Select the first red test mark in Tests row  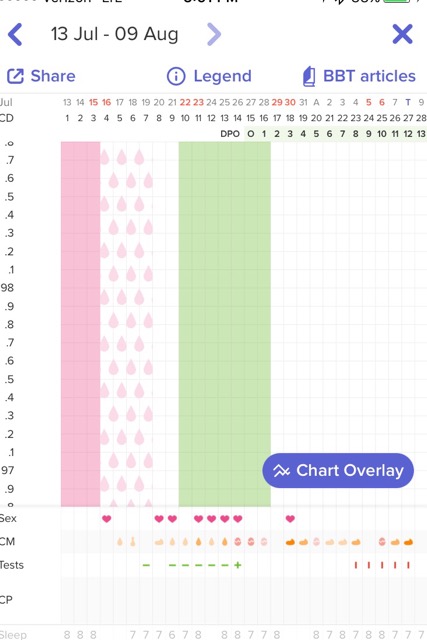[356, 565]
